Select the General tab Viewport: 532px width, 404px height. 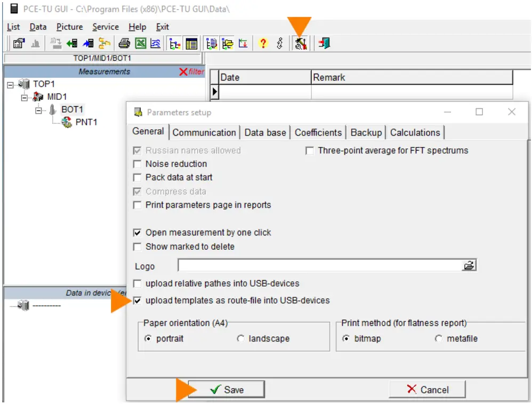coord(148,131)
